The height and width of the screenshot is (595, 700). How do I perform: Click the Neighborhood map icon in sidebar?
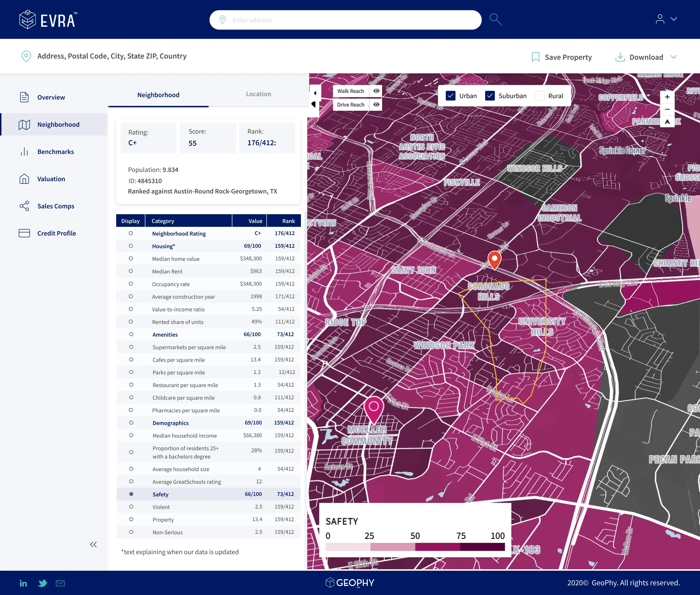(x=24, y=124)
